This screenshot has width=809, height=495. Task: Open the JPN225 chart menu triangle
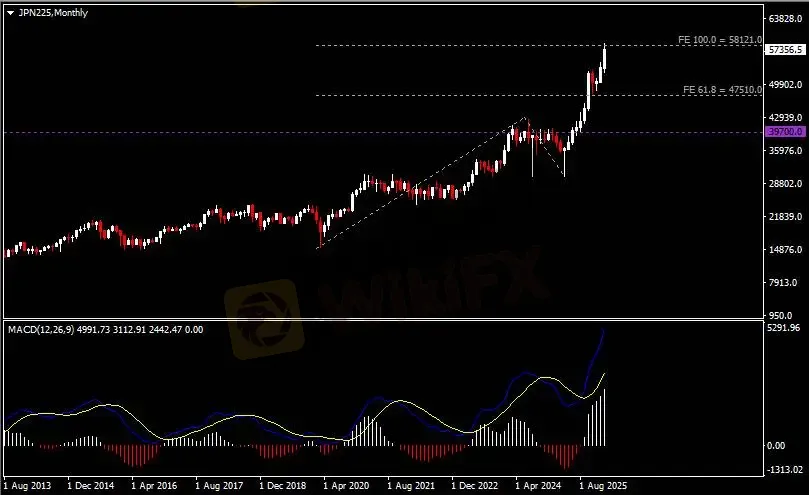pyautogui.click(x=10, y=13)
